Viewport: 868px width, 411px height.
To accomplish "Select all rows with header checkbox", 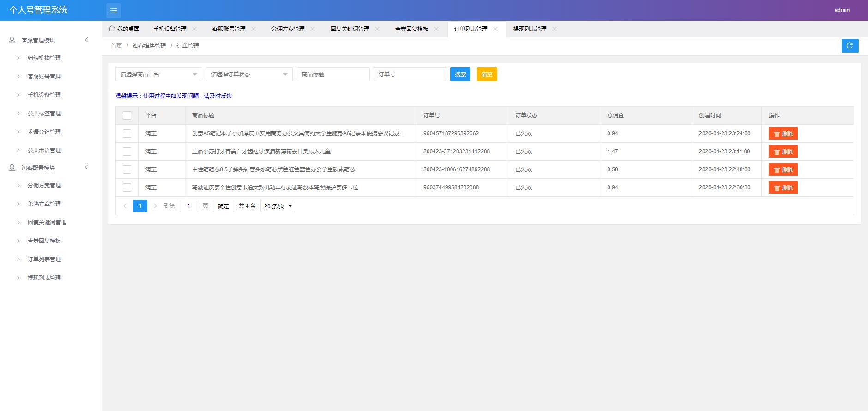I will pyautogui.click(x=127, y=115).
